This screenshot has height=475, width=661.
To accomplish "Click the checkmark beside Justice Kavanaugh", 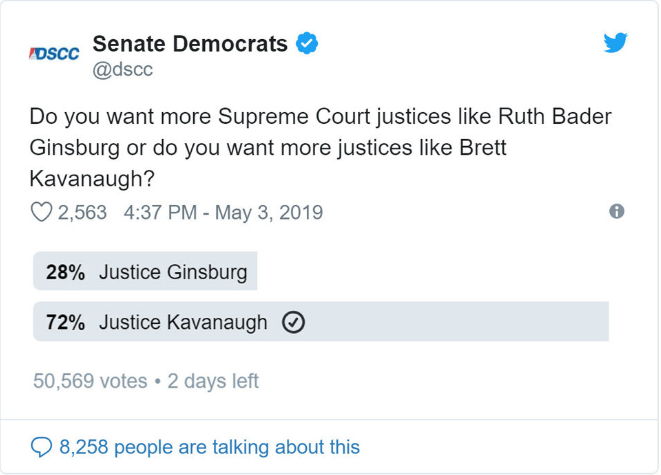I will click(294, 322).
